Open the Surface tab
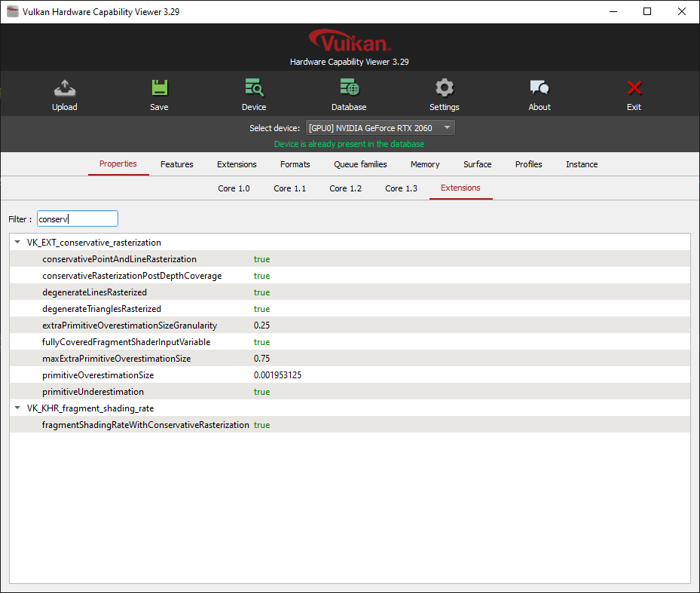The height and width of the screenshot is (593, 700). [x=477, y=164]
